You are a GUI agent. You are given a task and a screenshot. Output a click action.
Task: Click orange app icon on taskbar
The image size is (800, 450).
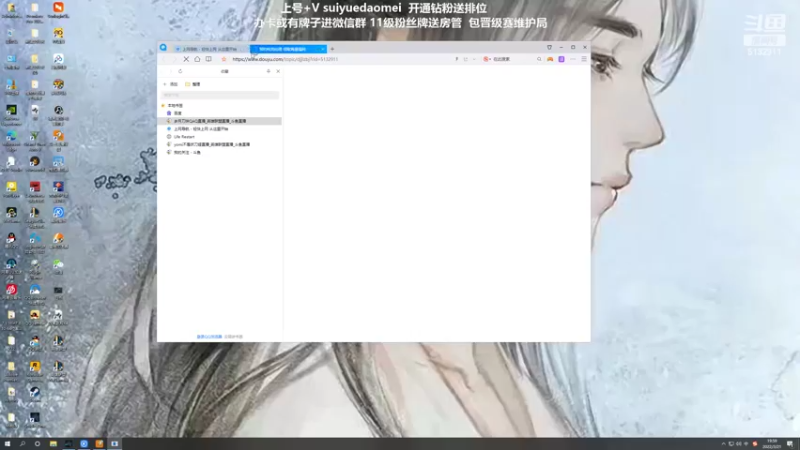pyautogui.click(x=99, y=444)
